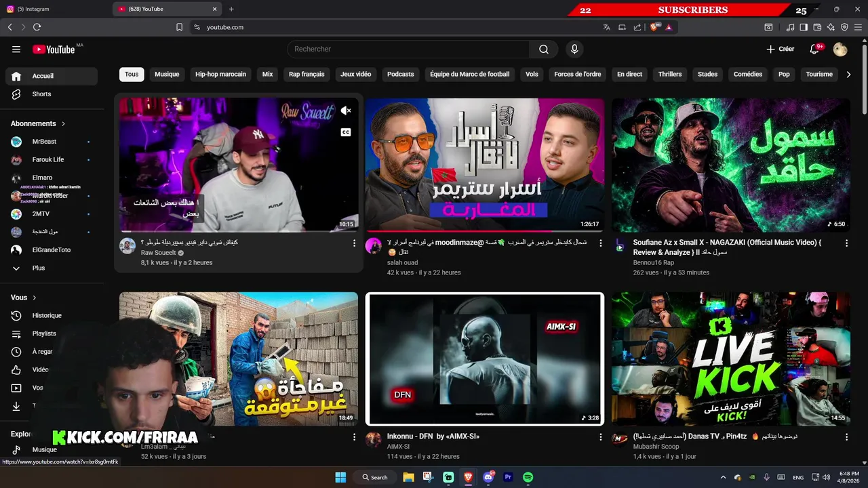Open the MrBeast subscription
Screen dimensions: 868x488
tap(52, 142)
